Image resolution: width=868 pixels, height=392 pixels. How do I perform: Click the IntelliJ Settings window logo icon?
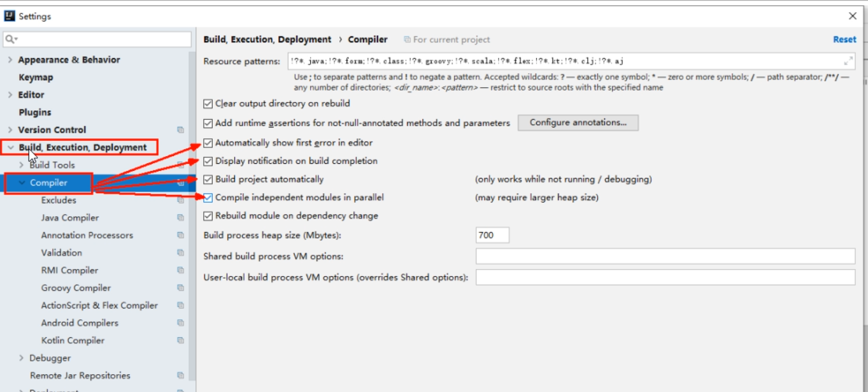(10, 16)
